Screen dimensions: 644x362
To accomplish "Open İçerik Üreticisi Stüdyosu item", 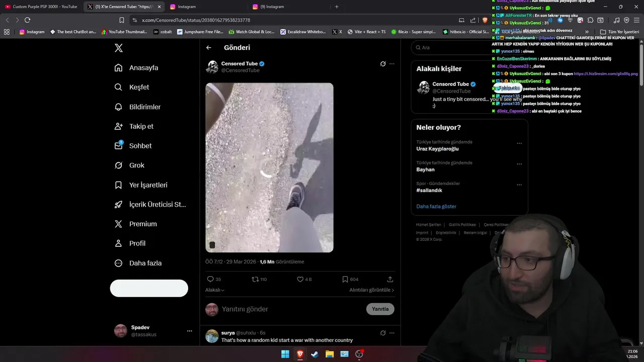I will click(150, 205).
